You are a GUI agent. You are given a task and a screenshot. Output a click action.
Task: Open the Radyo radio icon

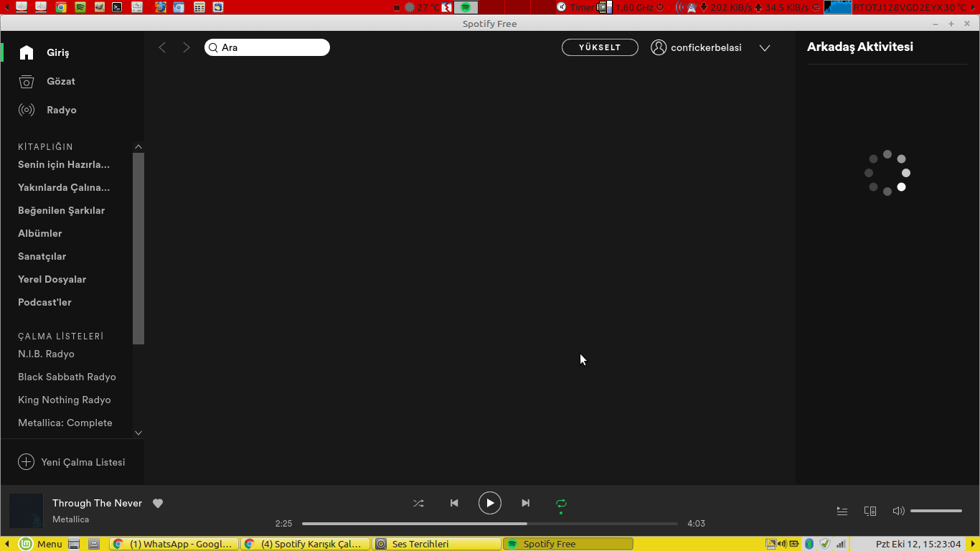point(27,110)
